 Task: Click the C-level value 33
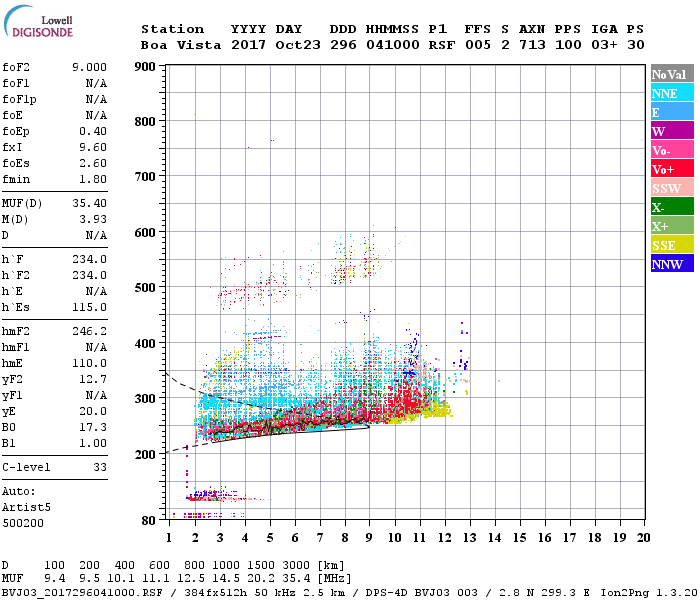tap(100, 467)
